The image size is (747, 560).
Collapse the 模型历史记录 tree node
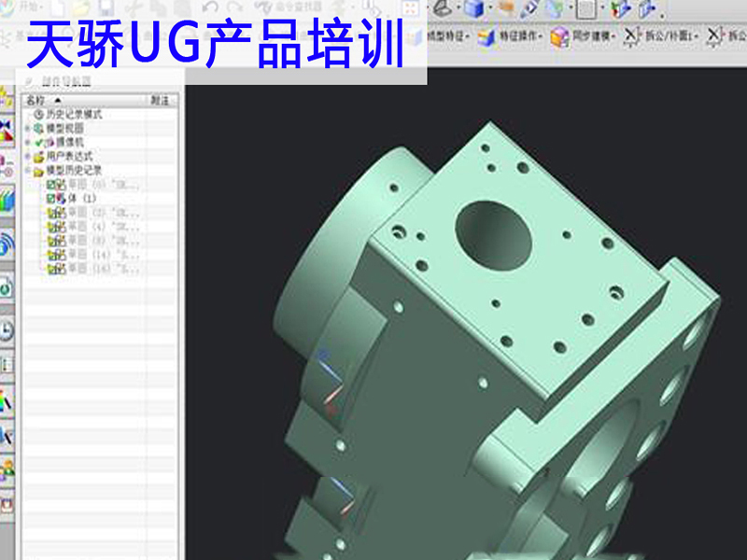(26, 167)
